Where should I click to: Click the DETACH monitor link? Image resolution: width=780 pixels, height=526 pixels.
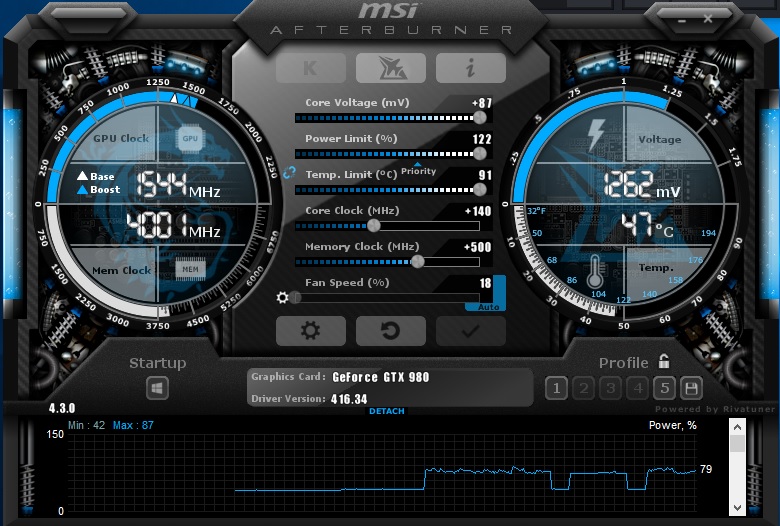(x=387, y=411)
